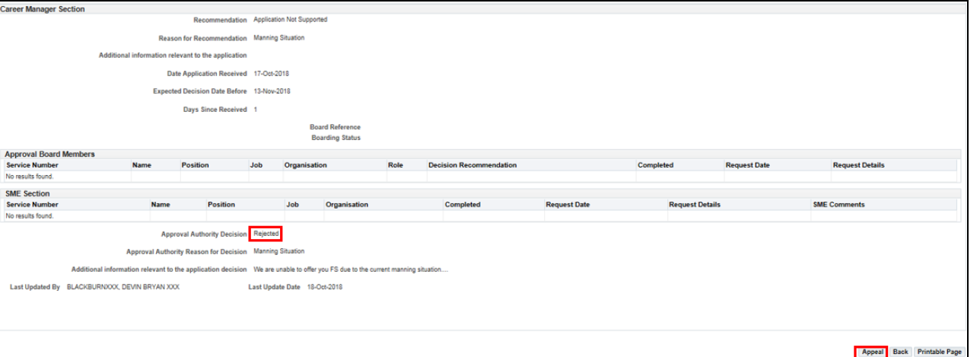Click the Approval Board Members section title
The image size is (980, 357).
click(x=50, y=155)
